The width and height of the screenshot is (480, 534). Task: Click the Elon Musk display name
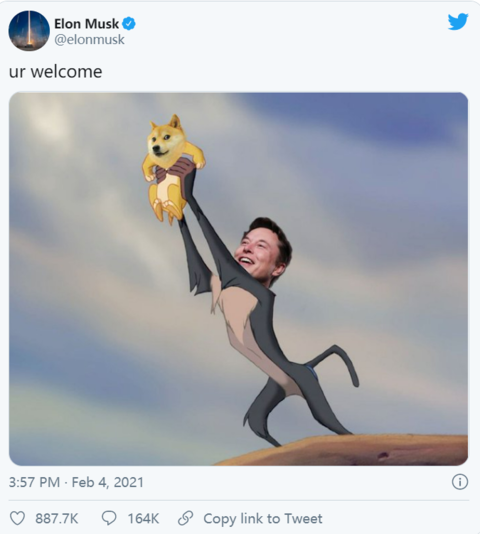point(87,24)
